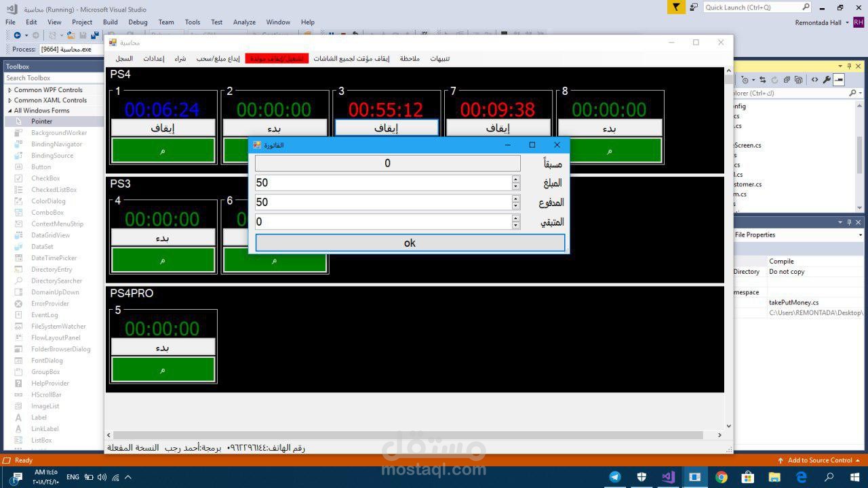The height and width of the screenshot is (488, 868).
Task: Open the File Properties dropdown in Properties panel
Action: 861,235
